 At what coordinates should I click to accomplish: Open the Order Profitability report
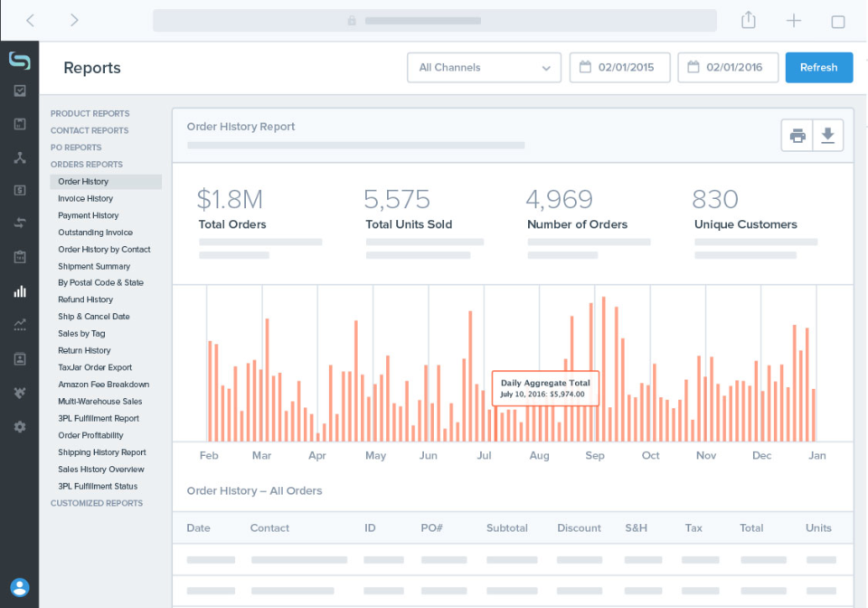pyautogui.click(x=90, y=435)
